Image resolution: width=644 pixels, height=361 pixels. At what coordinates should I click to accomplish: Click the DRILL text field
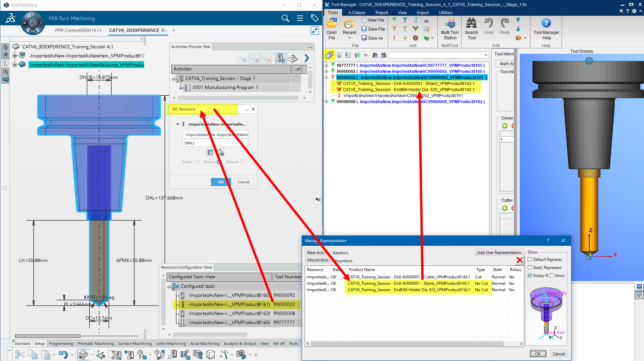coord(215,143)
